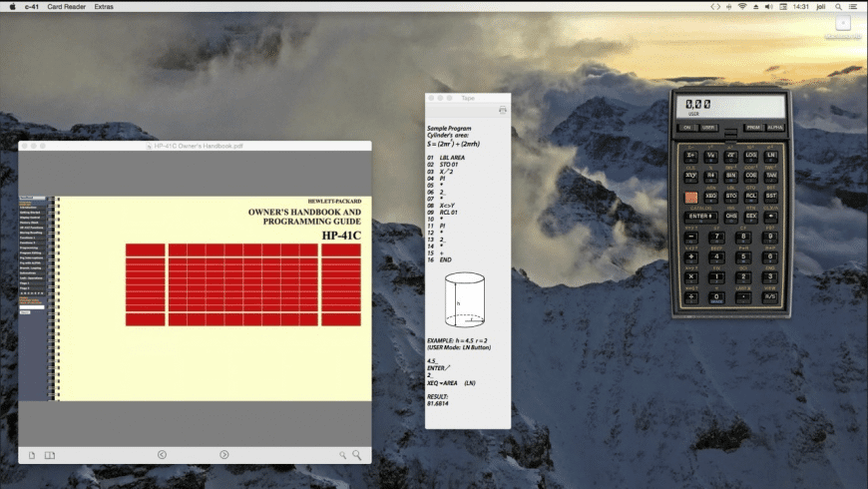Screen dimensions: 868x489
Task: Go to previous page in PDF viewer
Action: click(163, 455)
